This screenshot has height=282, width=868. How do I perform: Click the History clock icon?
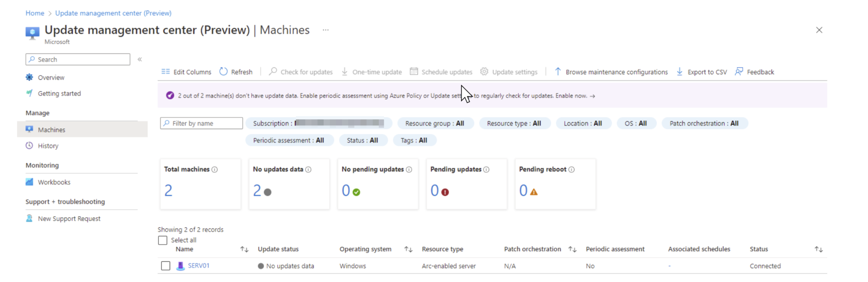point(29,146)
